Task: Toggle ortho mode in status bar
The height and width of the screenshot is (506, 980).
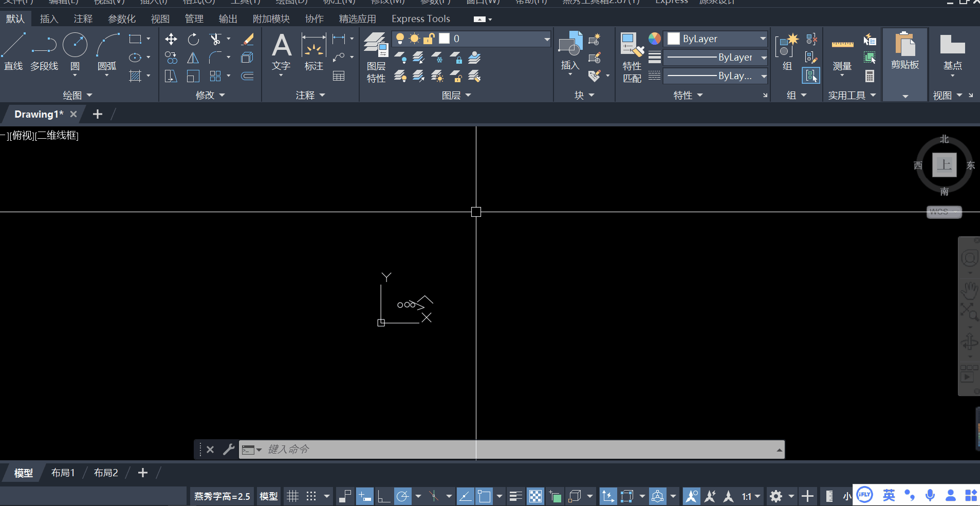Action: (383, 496)
